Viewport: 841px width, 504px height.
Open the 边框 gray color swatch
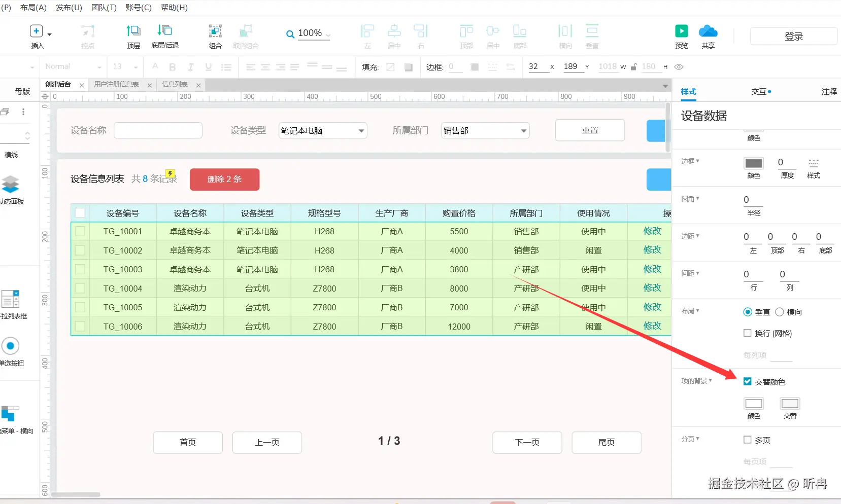(x=754, y=163)
